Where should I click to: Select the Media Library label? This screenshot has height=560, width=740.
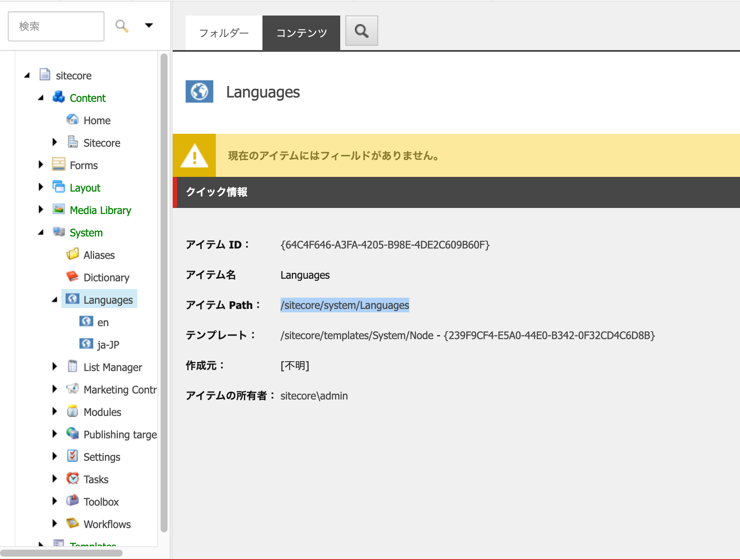pyautogui.click(x=101, y=210)
